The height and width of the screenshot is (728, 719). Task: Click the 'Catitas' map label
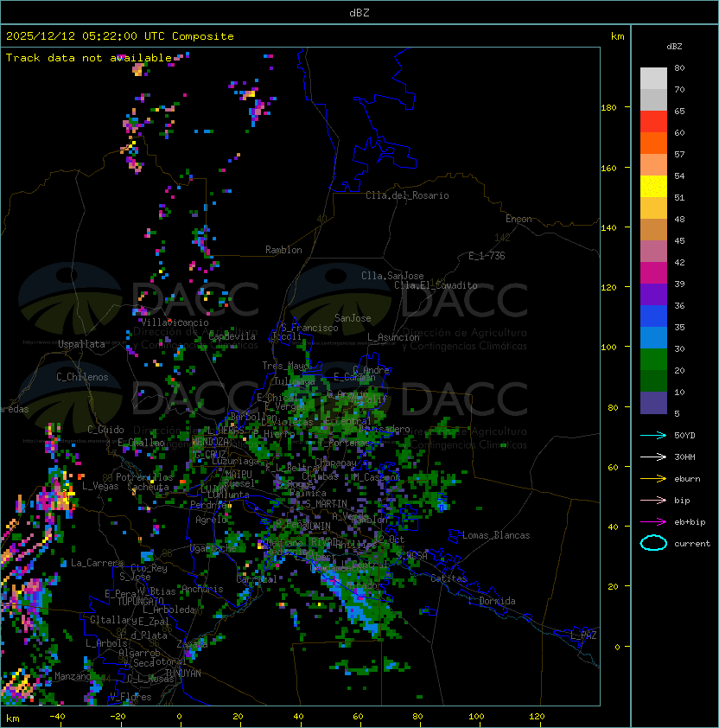click(x=449, y=578)
